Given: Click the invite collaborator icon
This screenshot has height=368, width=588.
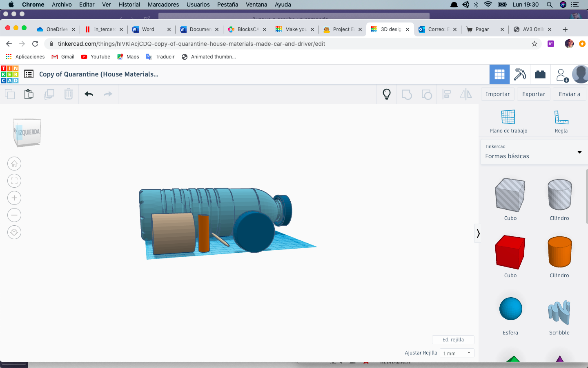Looking at the screenshot, I should pyautogui.click(x=561, y=75).
